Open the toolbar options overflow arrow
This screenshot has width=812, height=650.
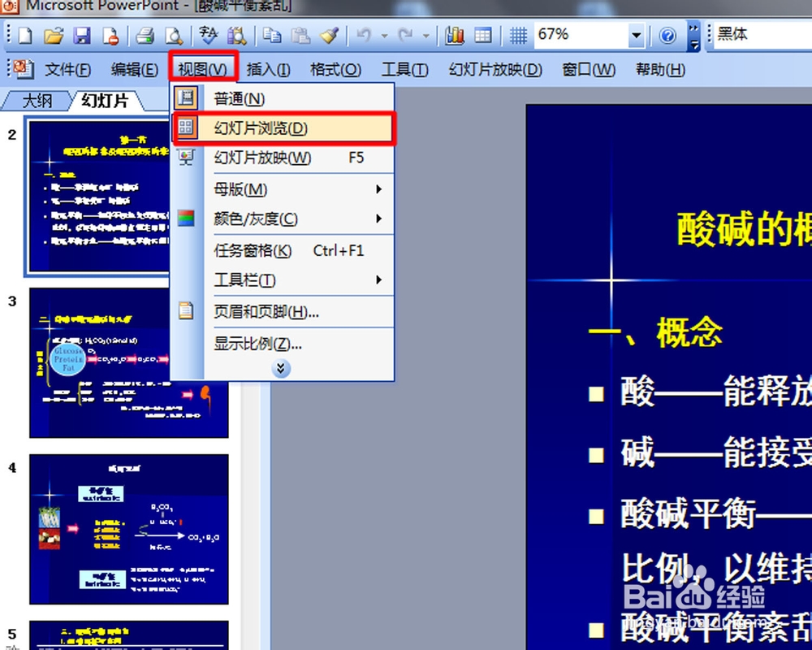[x=693, y=37]
